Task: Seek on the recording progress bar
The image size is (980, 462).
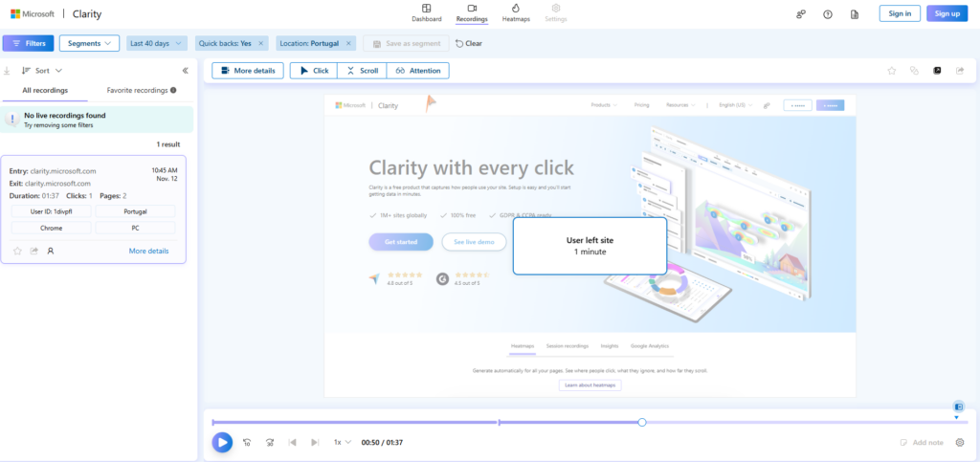Action: tap(590, 423)
